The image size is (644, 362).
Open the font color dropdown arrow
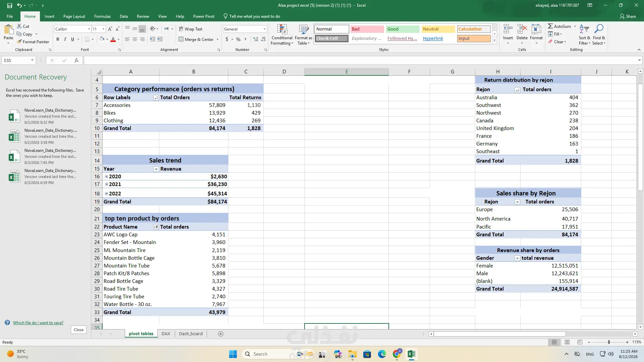[x=119, y=40]
